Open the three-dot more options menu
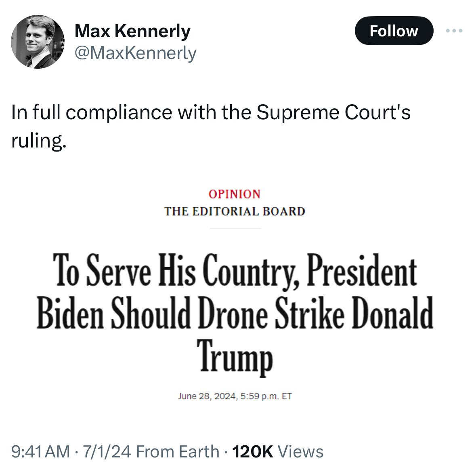The height and width of the screenshot is (474, 476). pos(454,31)
